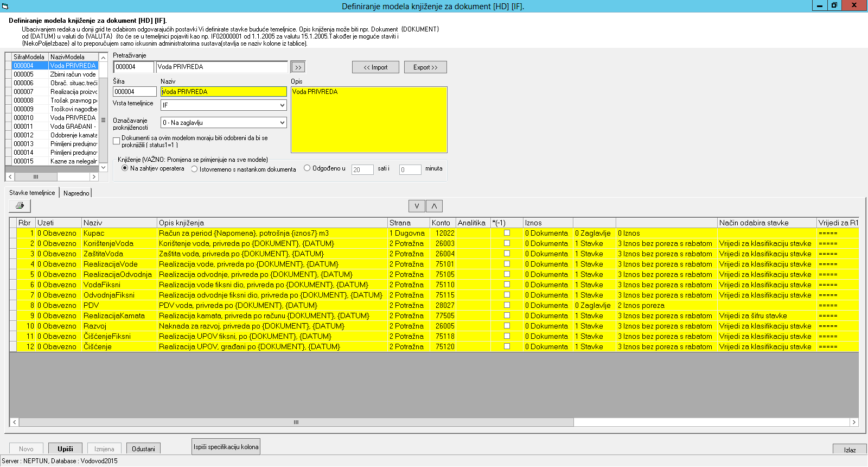Select model 000005 Zbirni račun vode
Viewport: 868px width, 467px height.
[55, 74]
